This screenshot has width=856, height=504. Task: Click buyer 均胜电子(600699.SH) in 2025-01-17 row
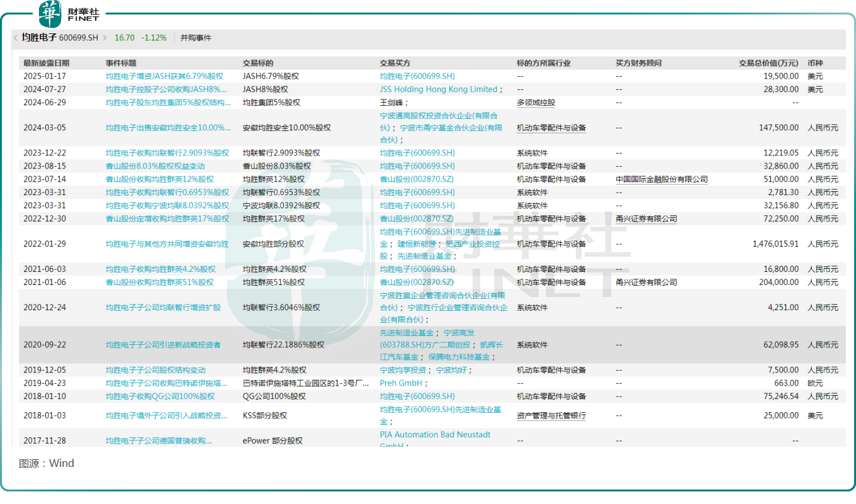417,76
